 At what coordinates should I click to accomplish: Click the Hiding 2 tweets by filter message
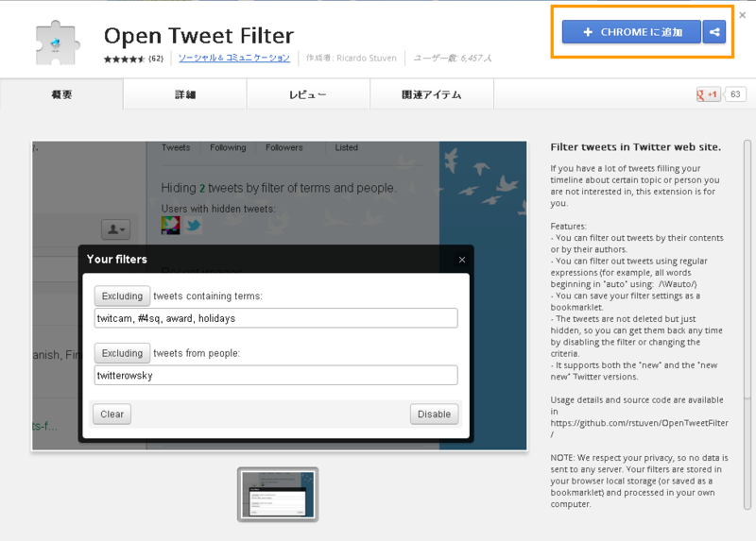click(x=279, y=188)
